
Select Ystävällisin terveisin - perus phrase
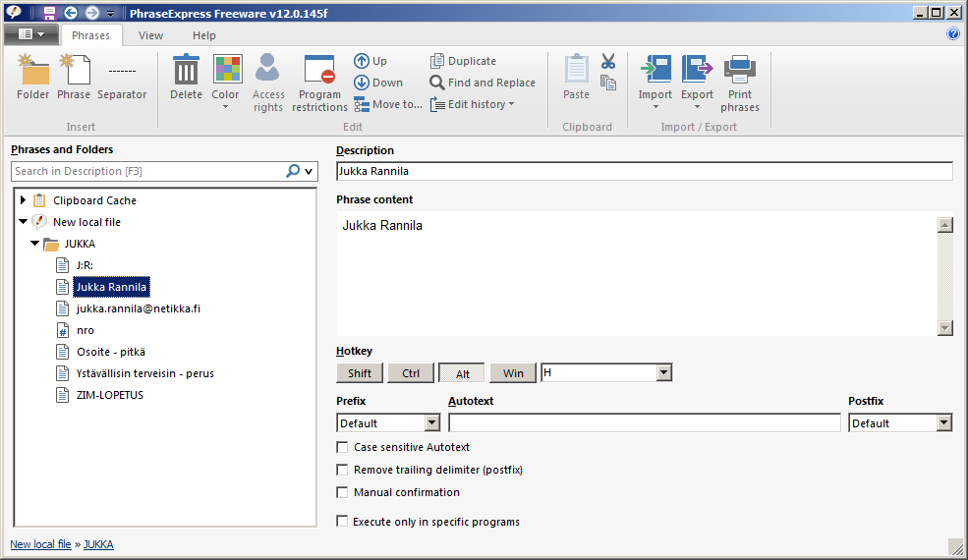[x=145, y=373]
